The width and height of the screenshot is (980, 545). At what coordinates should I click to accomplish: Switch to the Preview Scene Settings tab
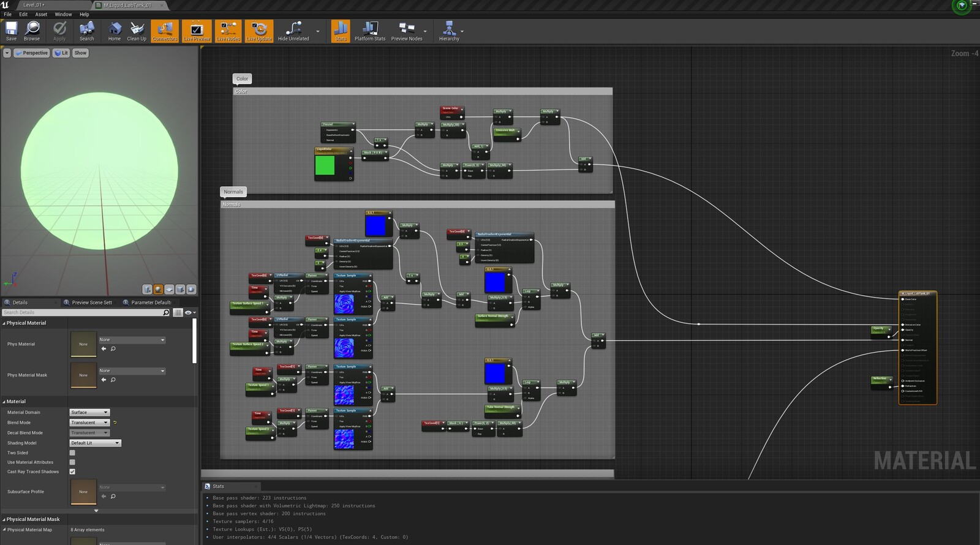click(91, 303)
